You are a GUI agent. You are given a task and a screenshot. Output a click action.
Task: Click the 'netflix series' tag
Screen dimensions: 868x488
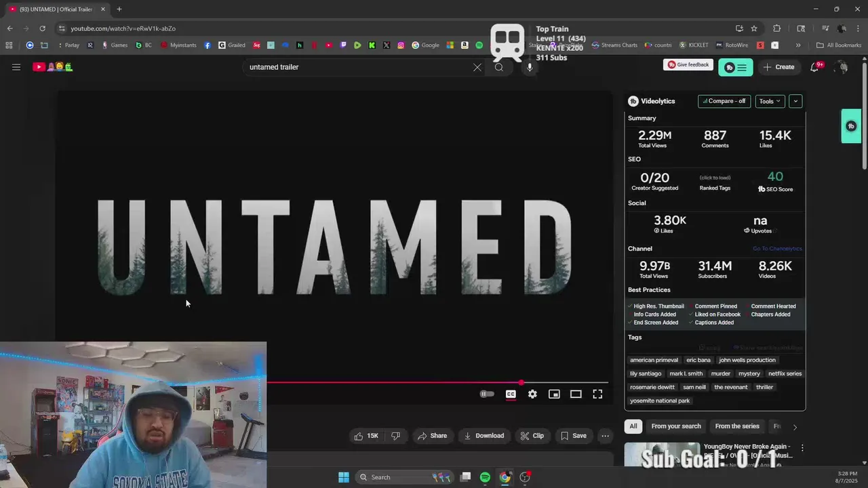[x=785, y=373]
